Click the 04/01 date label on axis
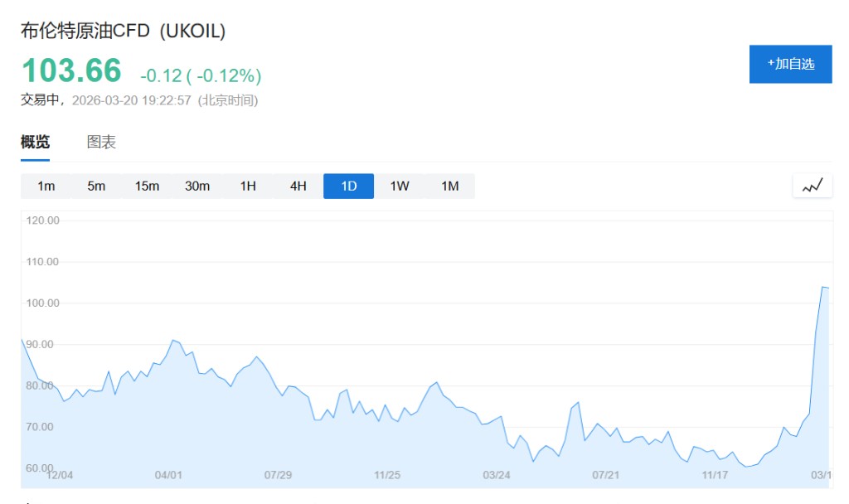 click(x=168, y=475)
